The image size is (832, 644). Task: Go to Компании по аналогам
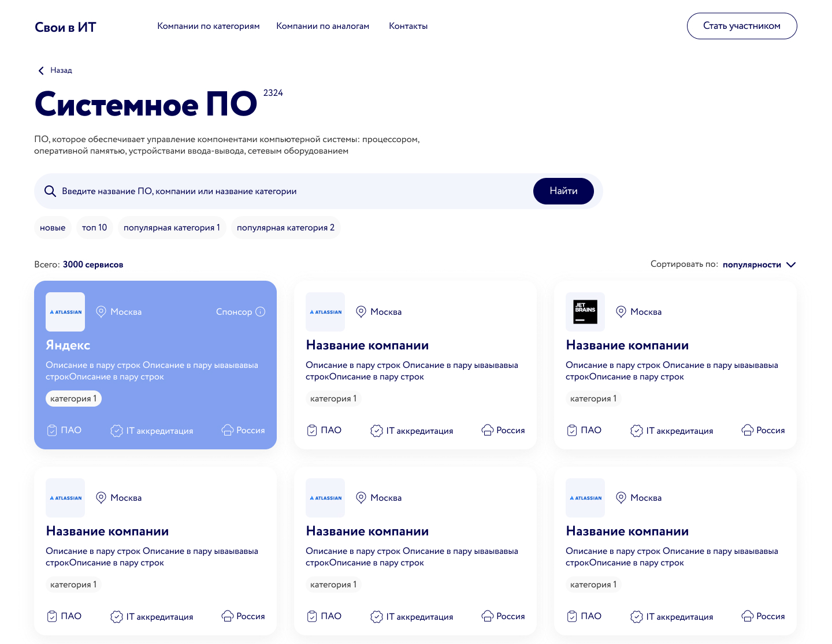(322, 26)
